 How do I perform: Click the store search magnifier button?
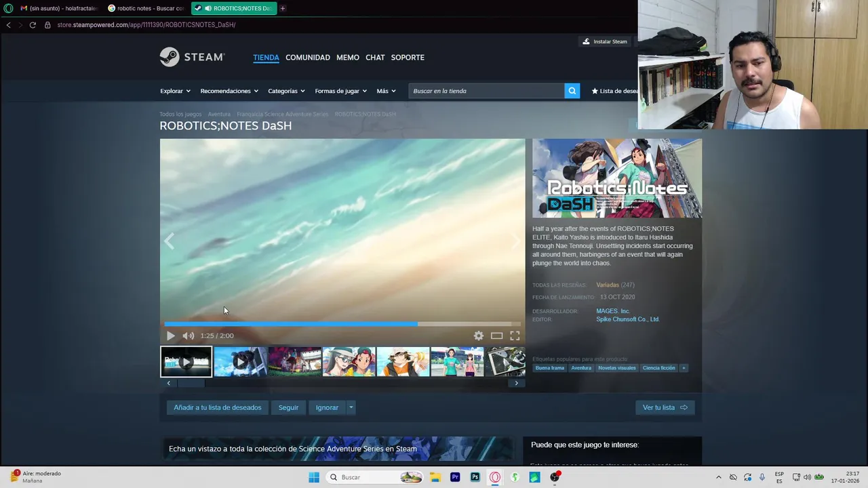pyautogui.click(x=572, y=91)
